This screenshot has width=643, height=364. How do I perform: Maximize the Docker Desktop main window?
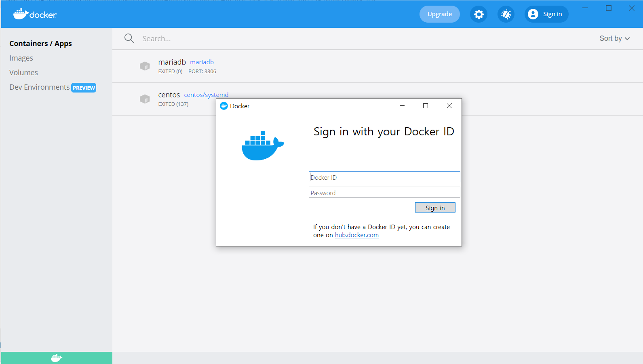pos(609,8)
